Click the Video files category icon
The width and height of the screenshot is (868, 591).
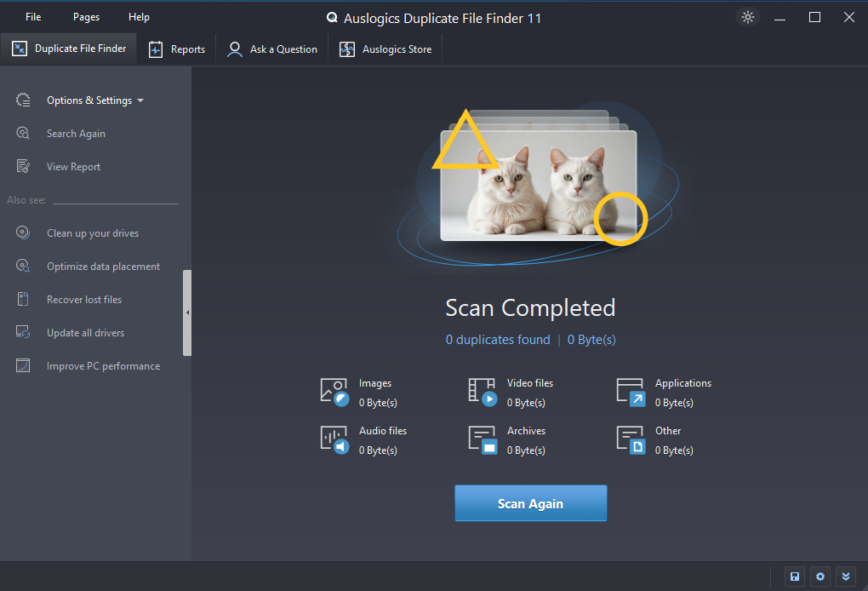(483, 392)
